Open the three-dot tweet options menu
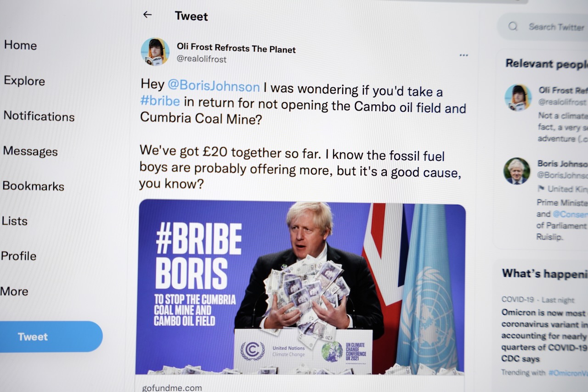Viewport: 588px width, 392px height. tap(464, 55)
